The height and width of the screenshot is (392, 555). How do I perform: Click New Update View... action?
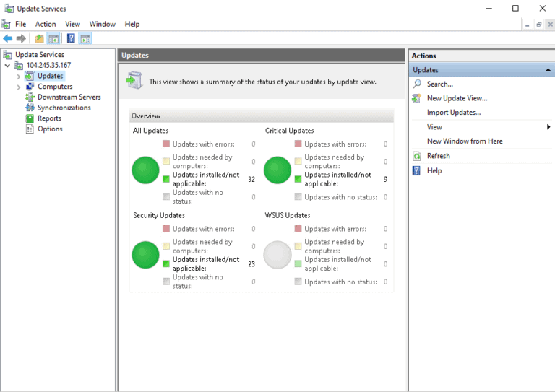pyautogui.click(x=457, y=98)
